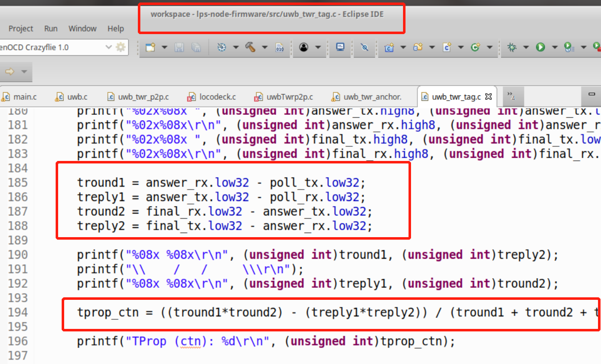Switch to the main.c editor tab
The height and width of the screenshot is (364, 601).
coord(19,97)
